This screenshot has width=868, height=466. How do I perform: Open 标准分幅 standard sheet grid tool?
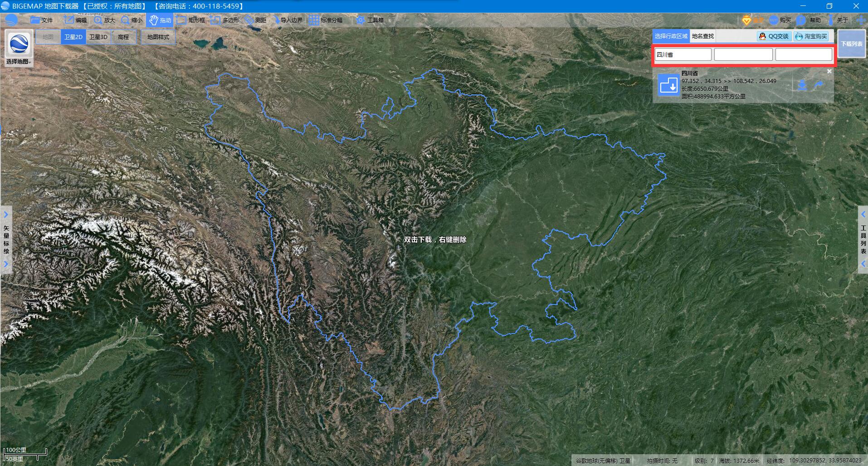pos(326,20)
